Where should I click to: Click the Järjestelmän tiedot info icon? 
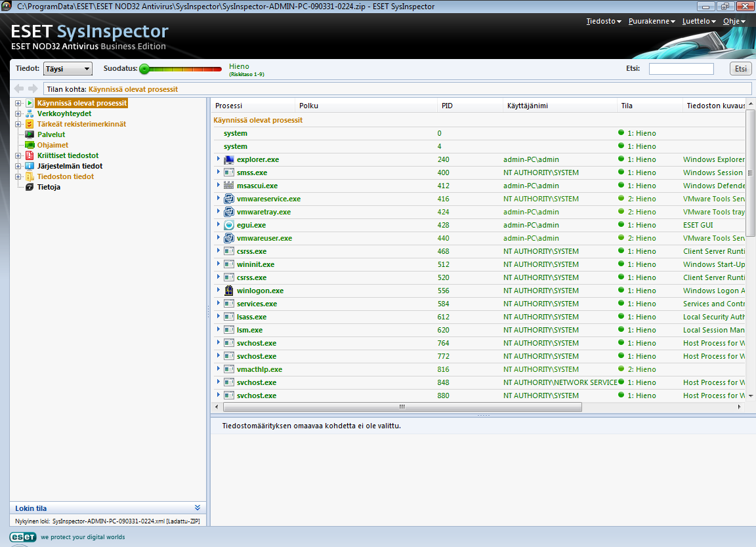(x=30, y=167)
